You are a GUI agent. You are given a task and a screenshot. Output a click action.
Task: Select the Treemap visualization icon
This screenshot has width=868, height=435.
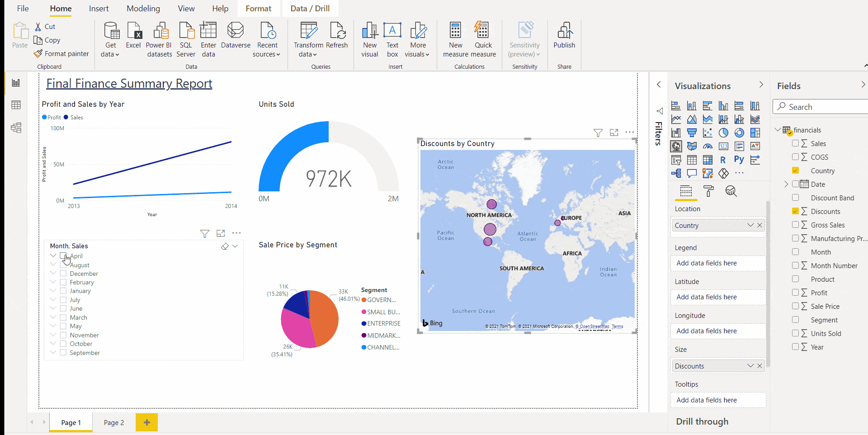(x=755, y=133)
